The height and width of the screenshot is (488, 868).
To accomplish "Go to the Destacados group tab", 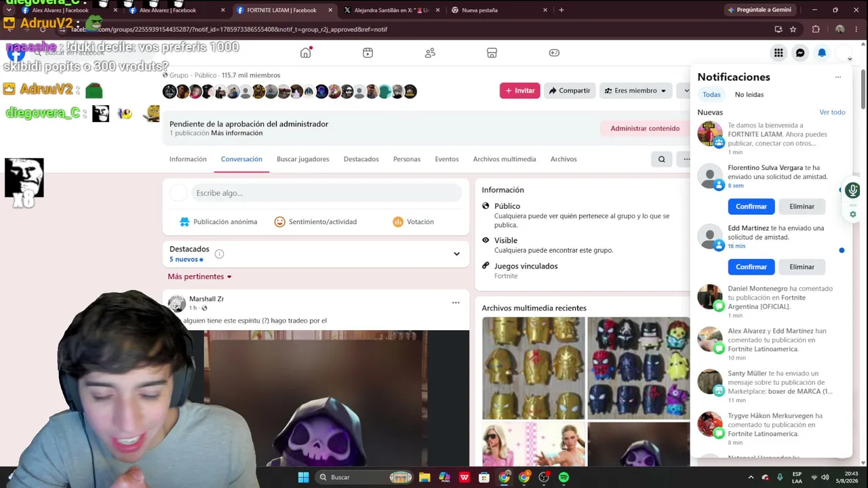I will coord(361,159).
